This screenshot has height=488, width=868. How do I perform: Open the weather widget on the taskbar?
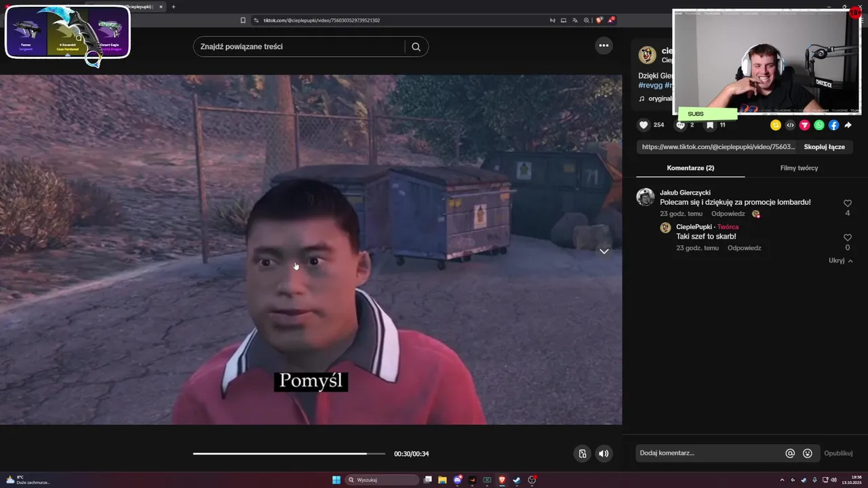(x=27, y=480)
